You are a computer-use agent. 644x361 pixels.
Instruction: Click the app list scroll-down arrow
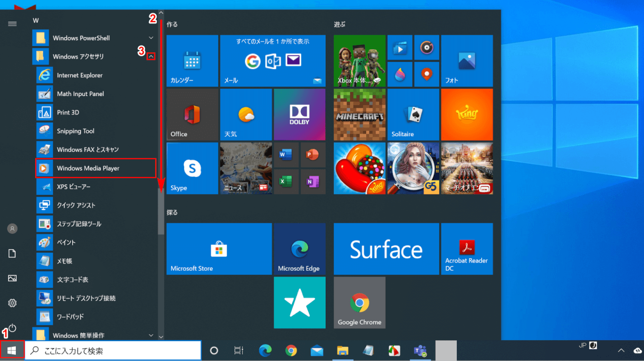click(161, 337)
